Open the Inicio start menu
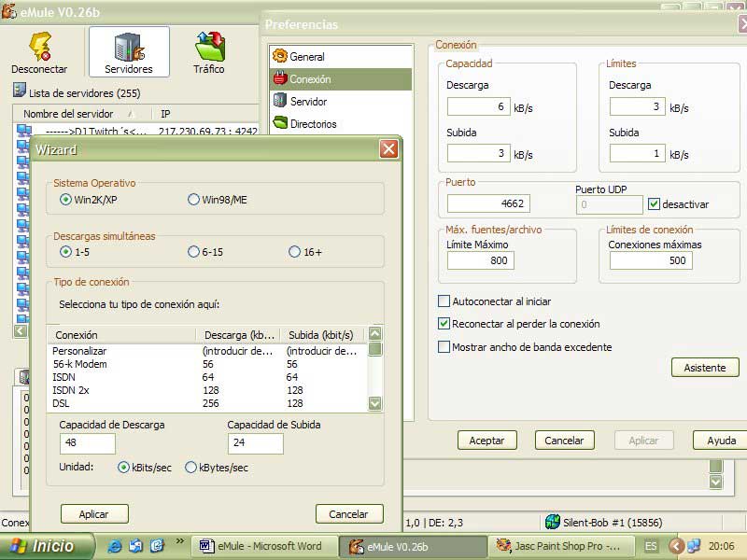This screenshot has height=560, width=747. [x=47, y=546]
